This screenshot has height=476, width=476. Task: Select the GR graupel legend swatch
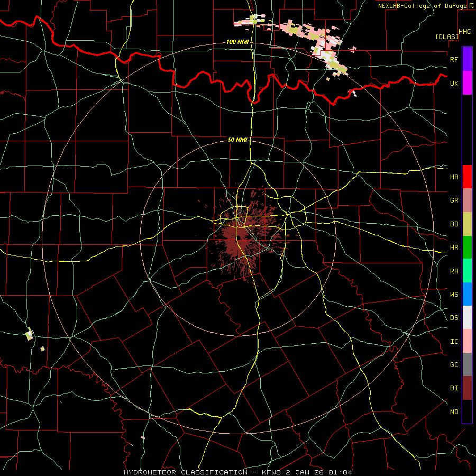[x=467, y=200]
